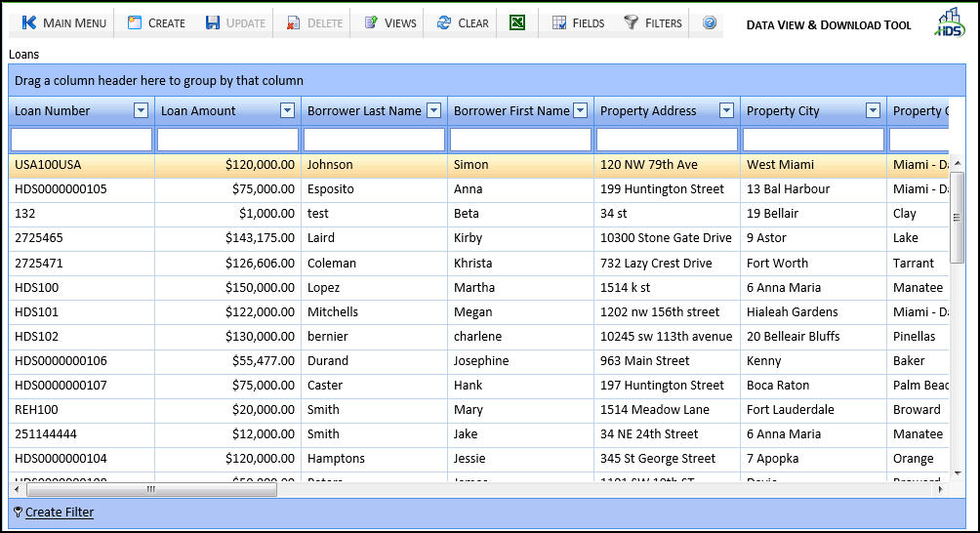Open Borrower Last Name filter dropdown
Viewport: 980px width, 533px height.
point(433,110)
